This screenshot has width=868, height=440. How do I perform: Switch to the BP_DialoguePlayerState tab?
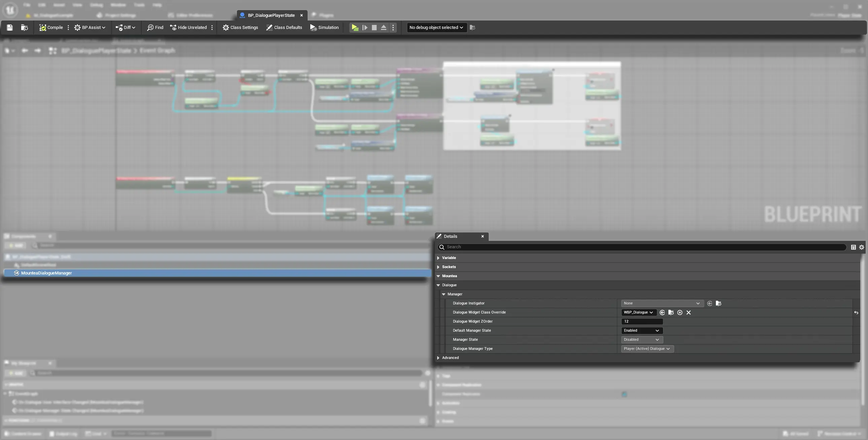(271, 15)
